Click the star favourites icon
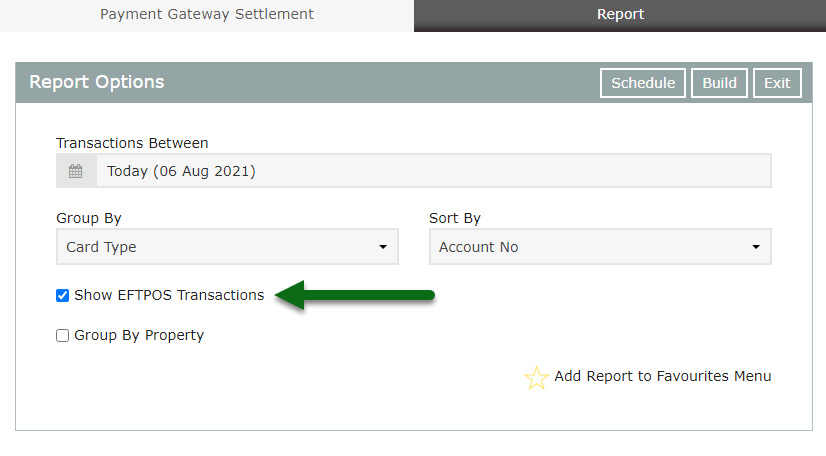826x456 pixels. coord(537,377)
